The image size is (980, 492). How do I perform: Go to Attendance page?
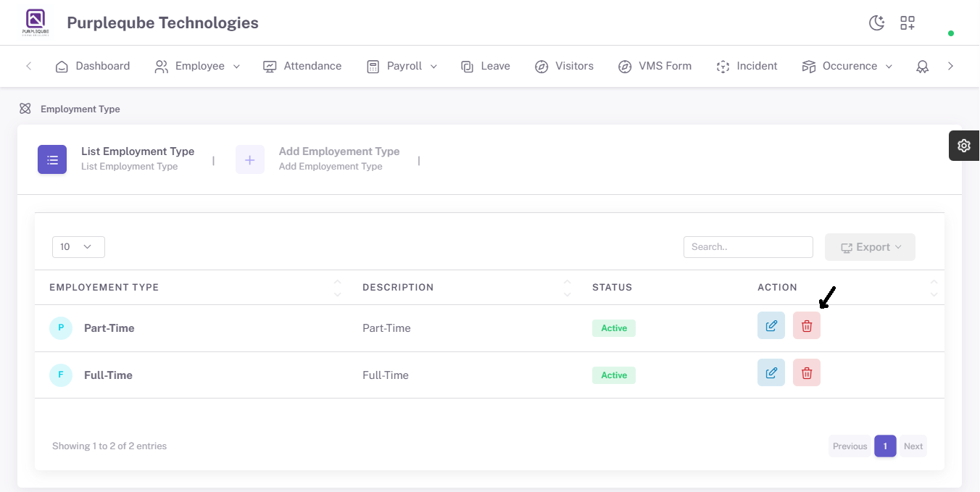[302, 66]
